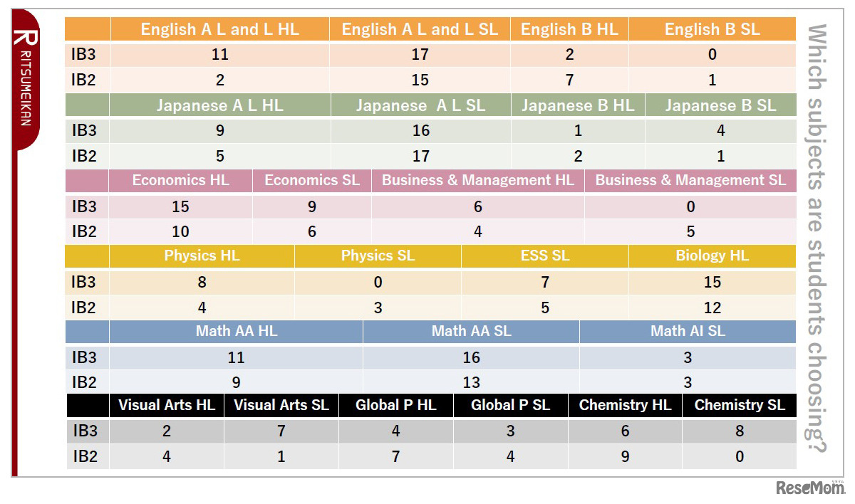Select the Physics HL header cell
The height and width of the screenshot is (504, 855).
click(x=202, y=256)
